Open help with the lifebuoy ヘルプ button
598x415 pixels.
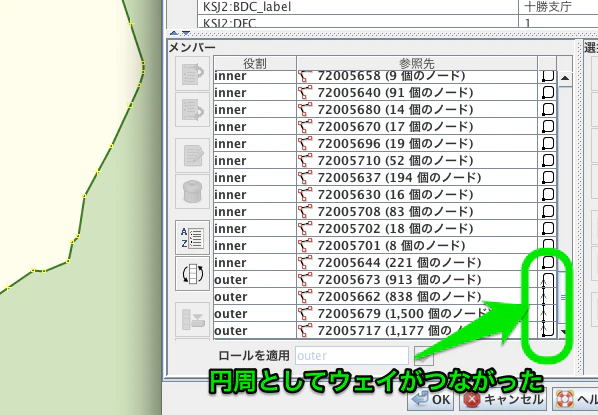575,399
